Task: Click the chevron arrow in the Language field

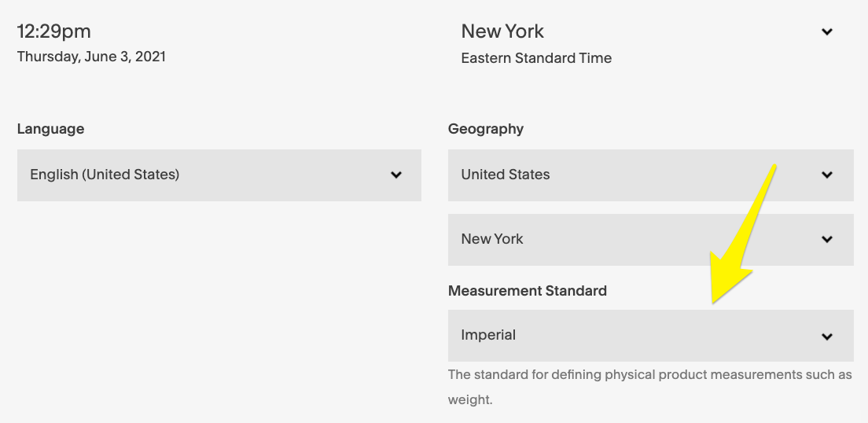Action: tap(396, 175)
